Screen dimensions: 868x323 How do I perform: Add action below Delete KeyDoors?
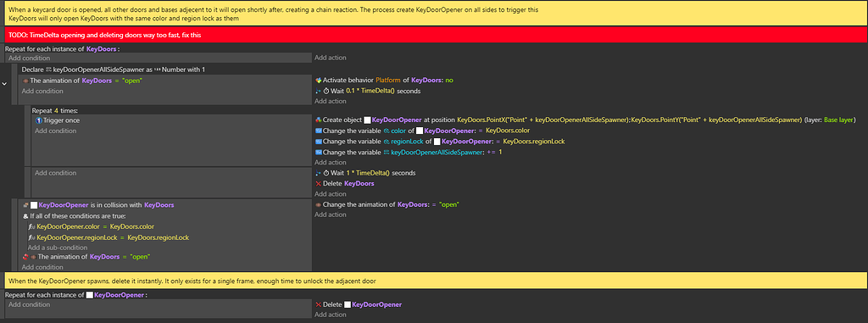(331, 194)
